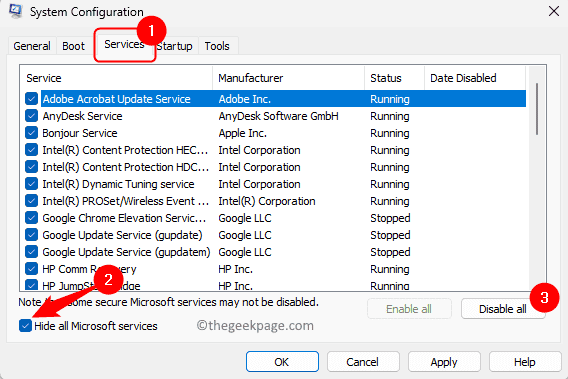Uncheck the AnyDesk Service checkbox

point(32,116)
